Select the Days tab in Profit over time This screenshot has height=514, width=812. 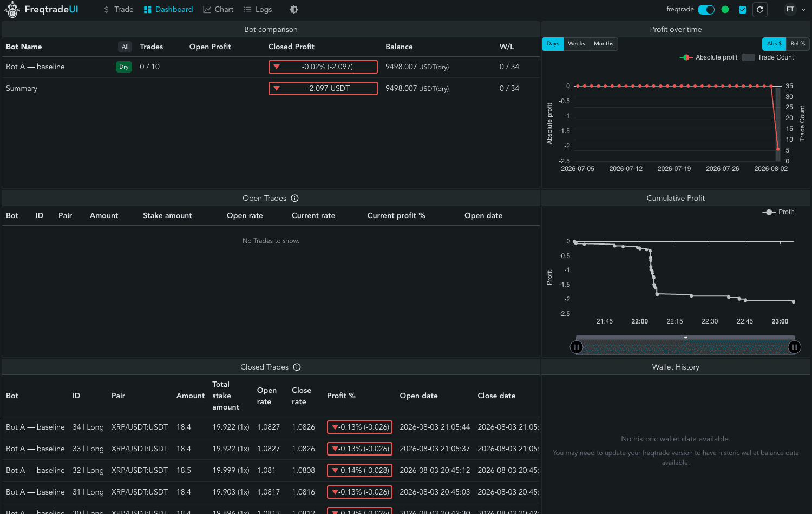[553, 44]
